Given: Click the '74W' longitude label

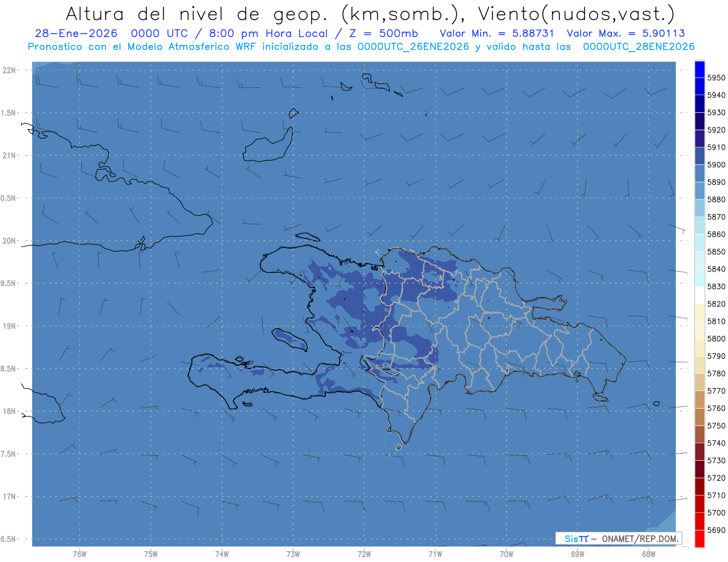Looking at the screenshot, I should tap(222, 554).
